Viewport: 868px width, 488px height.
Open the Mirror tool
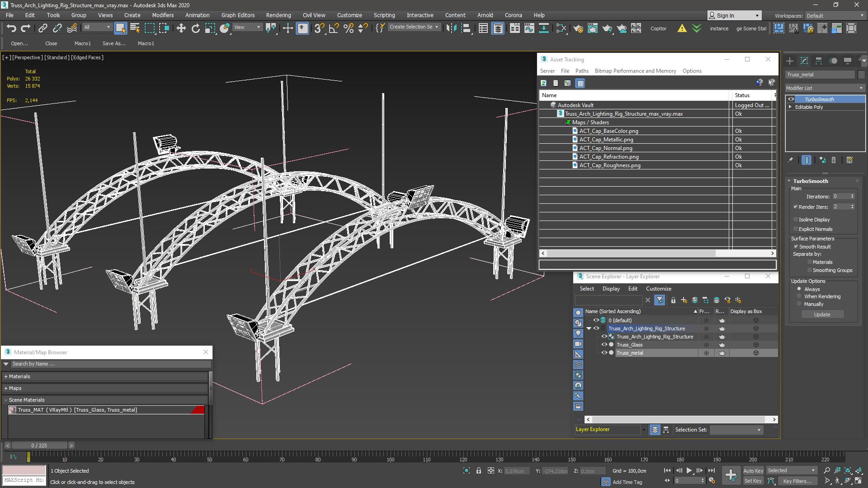451,28
